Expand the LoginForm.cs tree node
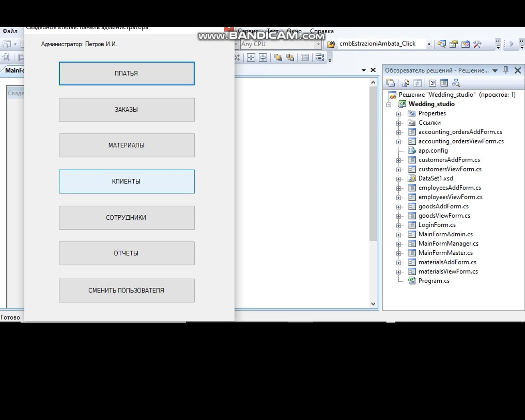The height and width of the screenshot is (420, 525). coord(398,226)
